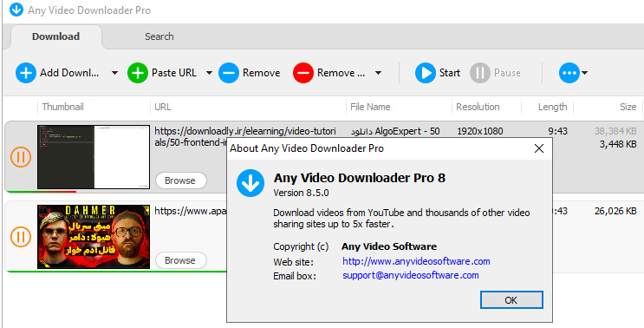
Task: Click the download arrow logo in About dialog
Action: coord(250,183)
